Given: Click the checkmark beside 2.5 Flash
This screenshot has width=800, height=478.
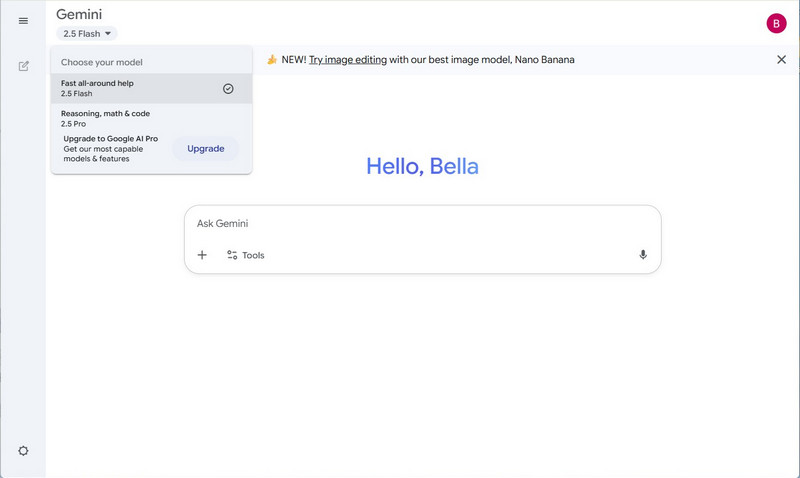Looking at the screenshot, I should coord(228,89).
